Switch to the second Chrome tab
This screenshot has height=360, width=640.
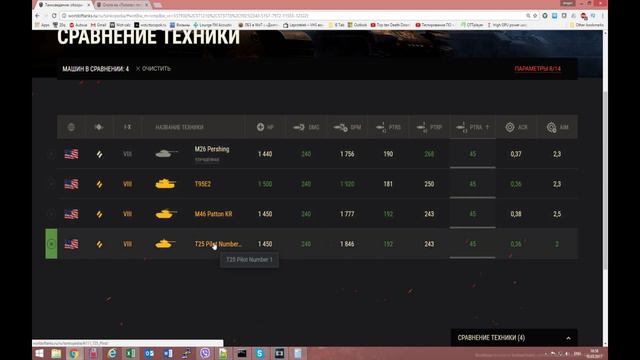tap(122, 5)
